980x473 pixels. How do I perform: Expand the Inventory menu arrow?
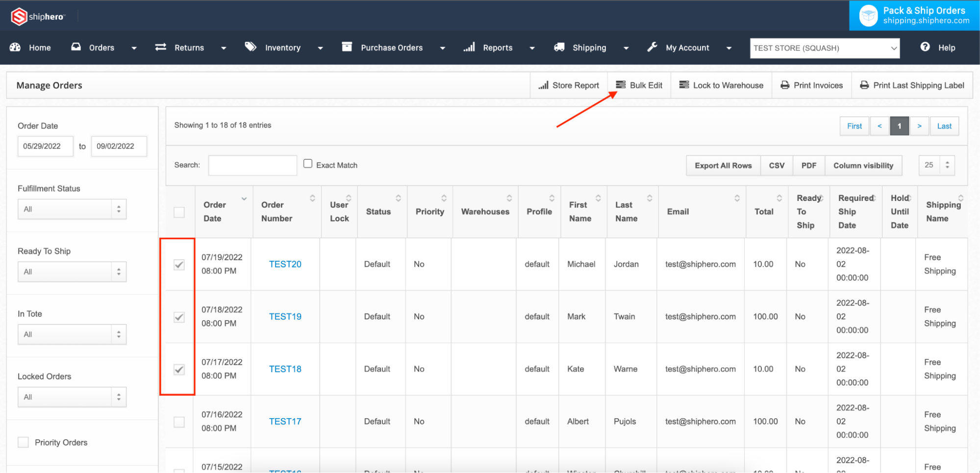pos(320,48)
